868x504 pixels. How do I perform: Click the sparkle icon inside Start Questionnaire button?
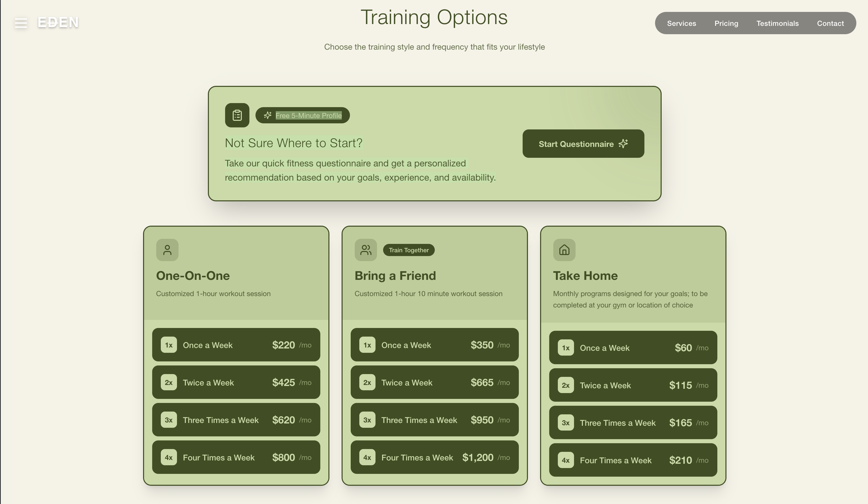point(624,144)
